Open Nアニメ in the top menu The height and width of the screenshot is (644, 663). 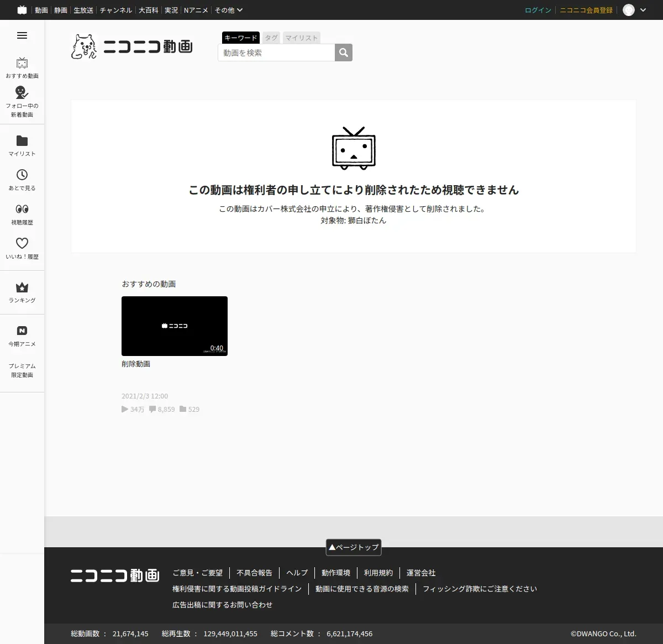[196, 10]
